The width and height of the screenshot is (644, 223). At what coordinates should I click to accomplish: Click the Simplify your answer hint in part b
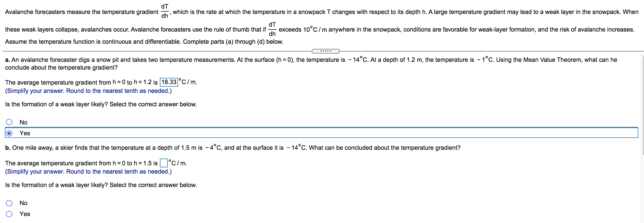[88, 171]
